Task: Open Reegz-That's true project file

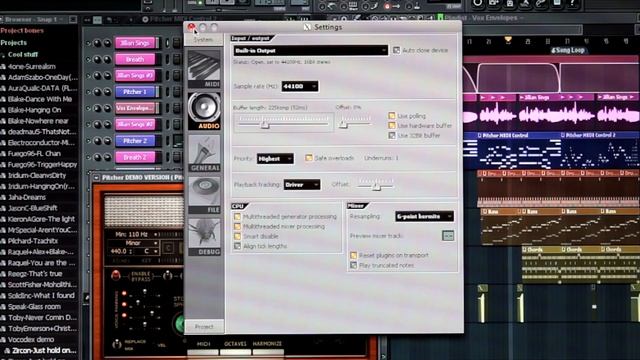Action: [x=35, y=273]
